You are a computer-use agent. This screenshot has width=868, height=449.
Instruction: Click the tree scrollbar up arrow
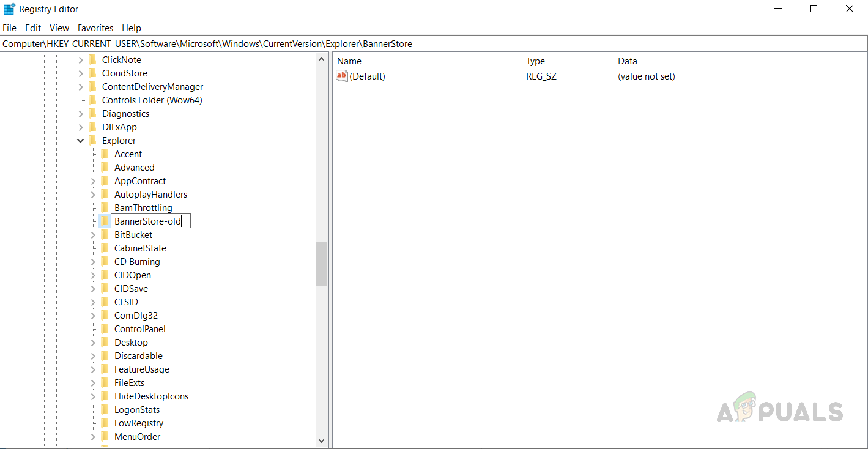tap(322, 59)
